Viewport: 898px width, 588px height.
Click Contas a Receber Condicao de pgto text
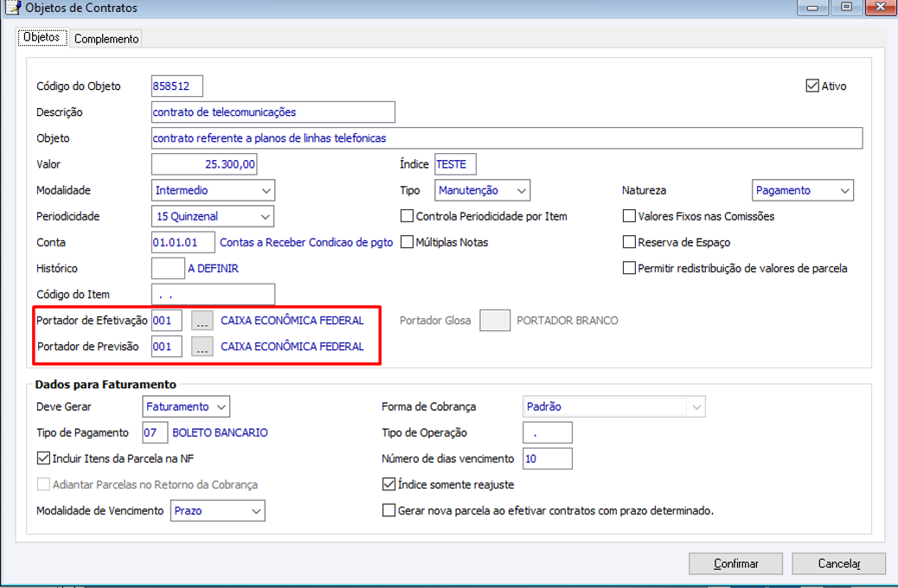tap(306, 242)
